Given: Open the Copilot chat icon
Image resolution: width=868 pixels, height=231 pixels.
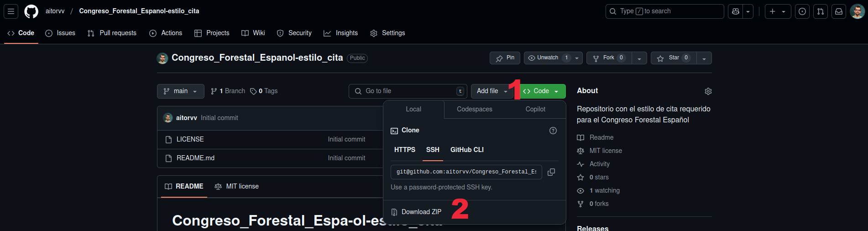Looking at the screenshot, I should [736, 11].
